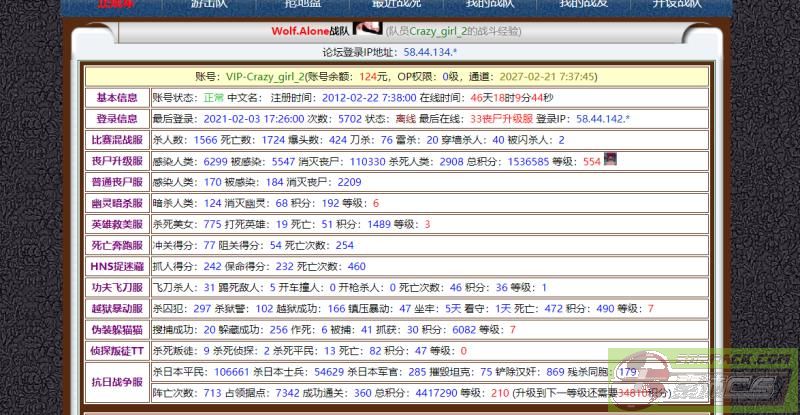The height and width of the screenshot is (415, 800).
Task: Click the HNS捉迷藏 server label
Action: [116, 266]
